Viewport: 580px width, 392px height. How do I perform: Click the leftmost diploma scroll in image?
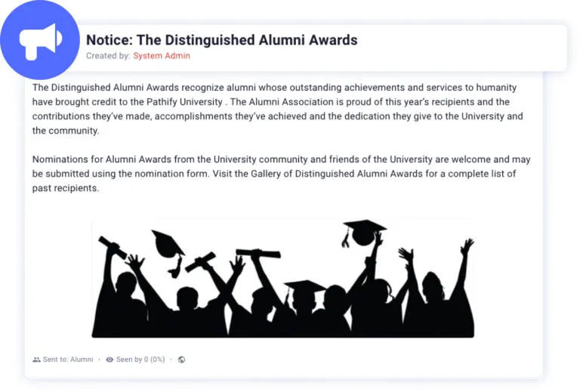113,245
